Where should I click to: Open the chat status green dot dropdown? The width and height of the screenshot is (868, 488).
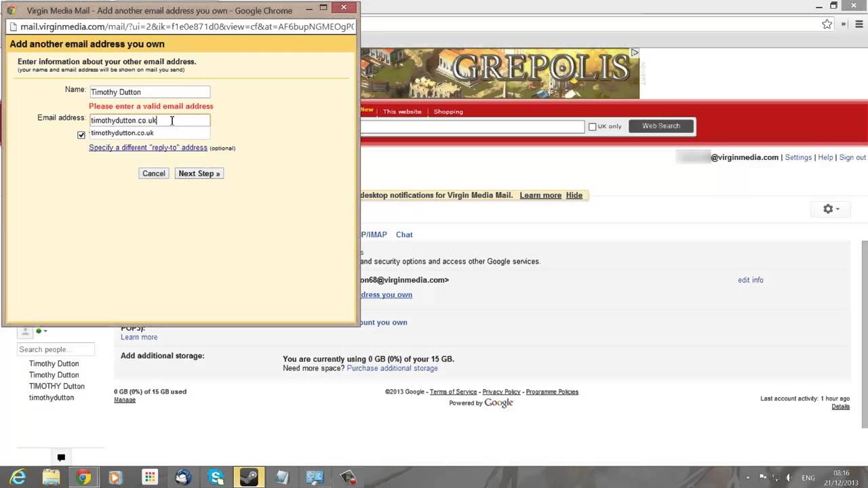(x=41, y=331)
